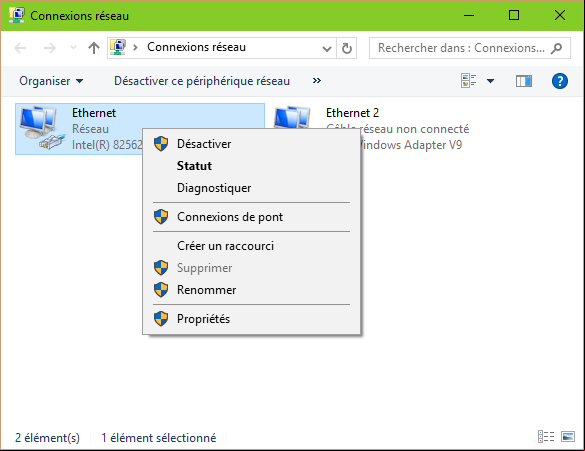The height and width of the screenshot is (451, 585).
Task: Expand the view options dropdown arrow
Action: pos(490,81)
